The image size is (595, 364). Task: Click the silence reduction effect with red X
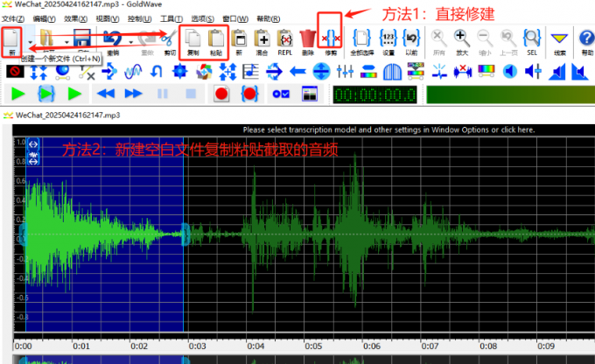tap(463, 72)
